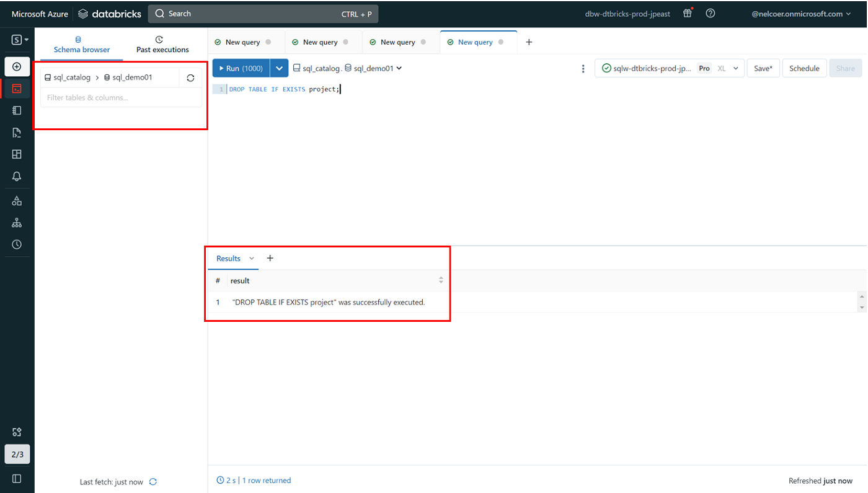Click the 2/3 button in sidebar

(x=17, y=455)
